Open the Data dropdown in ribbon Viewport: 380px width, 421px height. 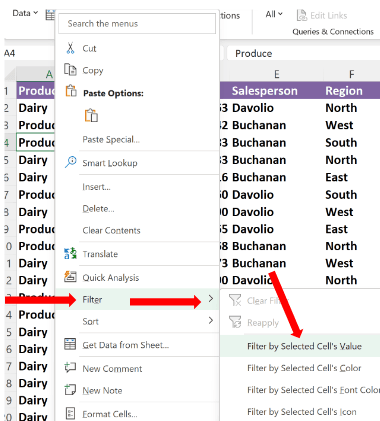[25, 13]
